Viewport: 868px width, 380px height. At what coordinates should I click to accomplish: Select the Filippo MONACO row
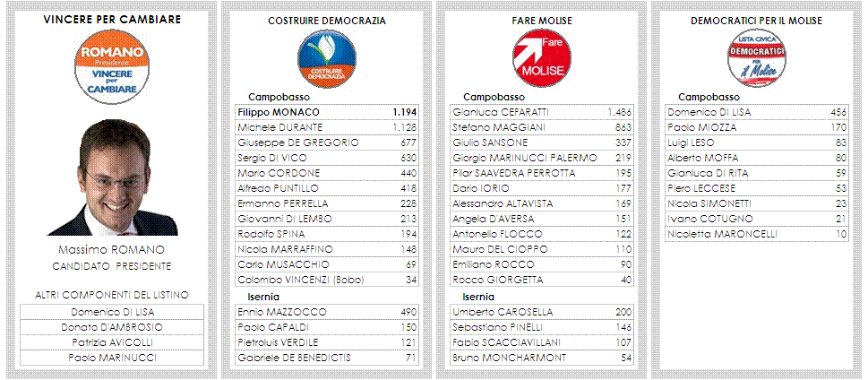pyautogui.click(x=327, y=112)
